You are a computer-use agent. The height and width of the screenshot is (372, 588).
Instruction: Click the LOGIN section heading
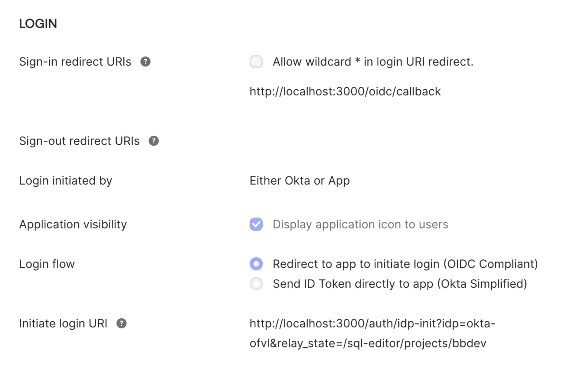pos(38,24)
